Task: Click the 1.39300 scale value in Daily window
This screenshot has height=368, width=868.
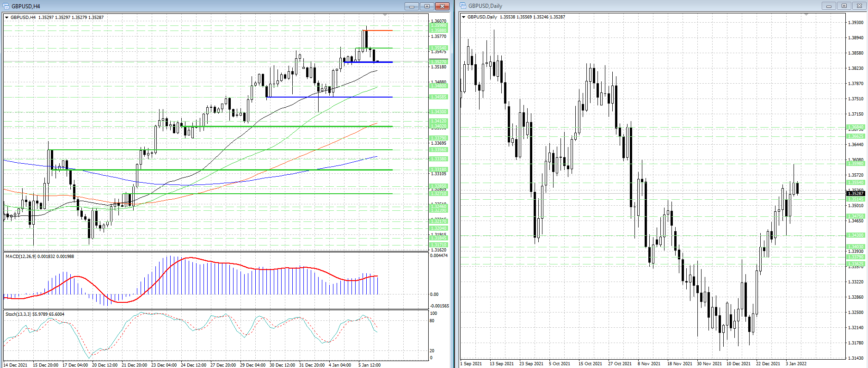Action: click(856, 23)
